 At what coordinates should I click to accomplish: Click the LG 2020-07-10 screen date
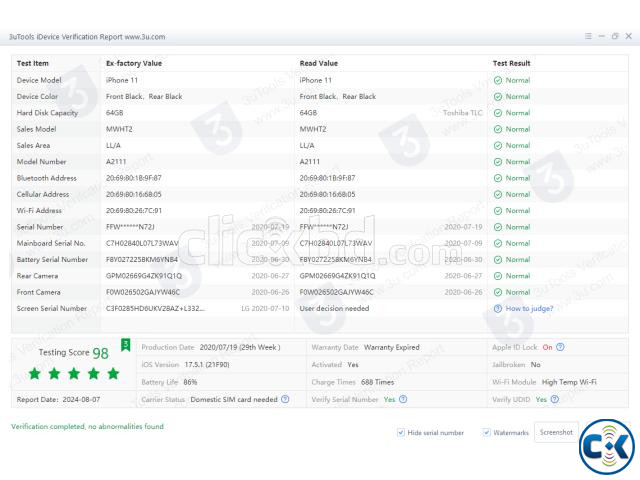click(265, 309)
